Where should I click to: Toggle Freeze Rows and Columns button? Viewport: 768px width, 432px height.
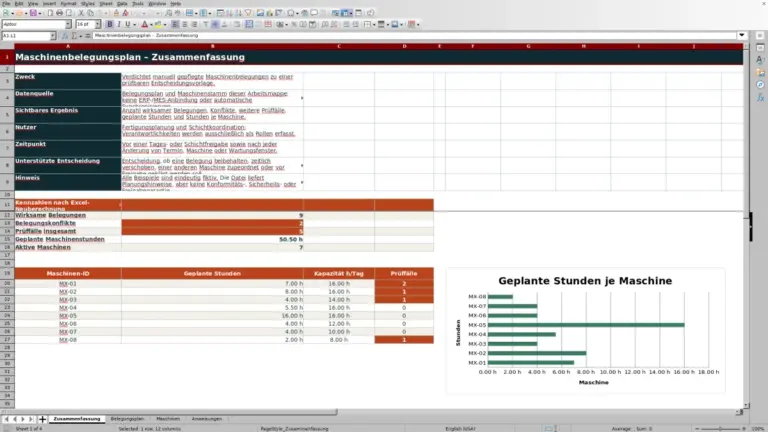[x=344, y=13]
